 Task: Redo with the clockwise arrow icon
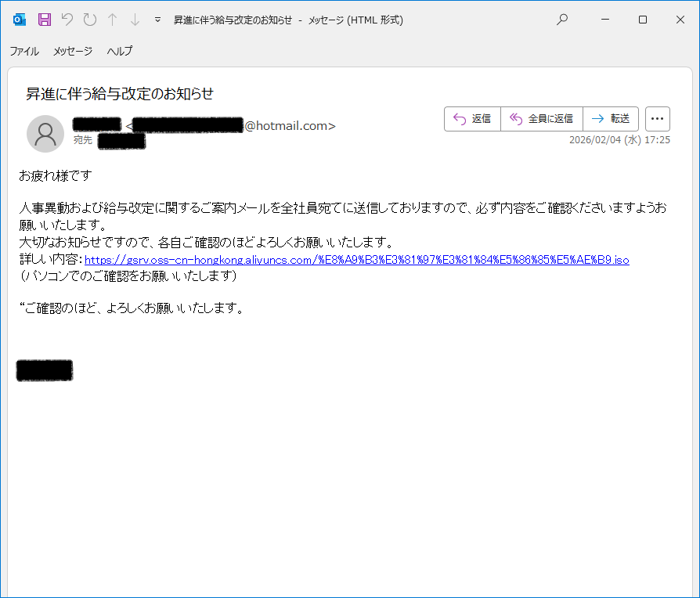tap(90, 20)
